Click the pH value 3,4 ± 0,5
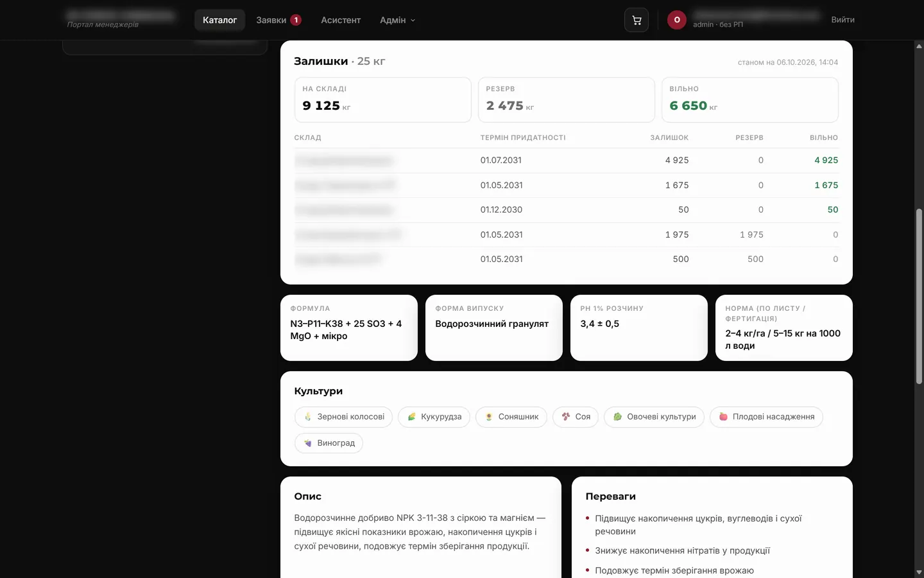Image resolution: width=924 pixels, height=578 pixels. [600, 324]
